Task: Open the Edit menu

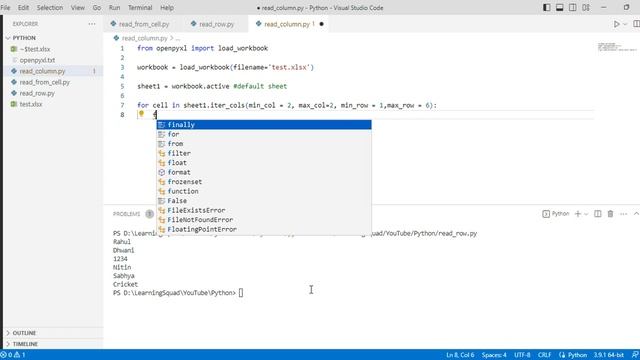Action: 23,7
